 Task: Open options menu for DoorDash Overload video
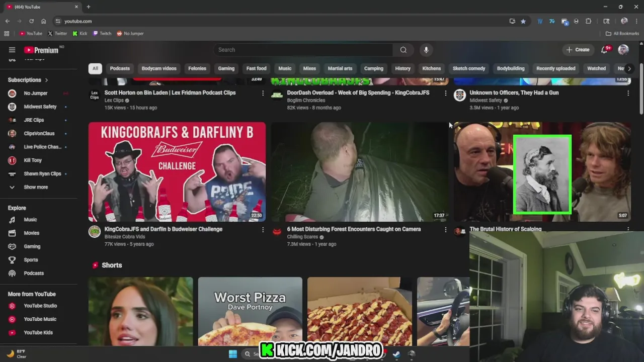tap(445, 93)
